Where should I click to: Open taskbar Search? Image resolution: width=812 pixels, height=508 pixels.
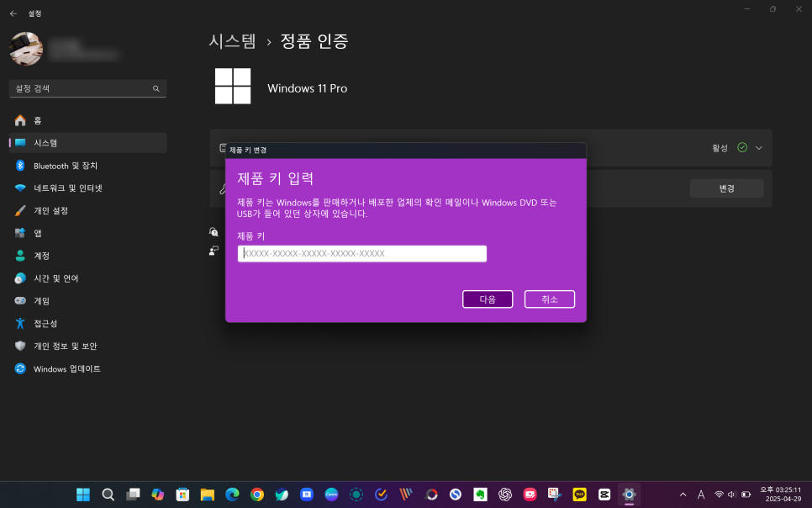coord(108,495)
